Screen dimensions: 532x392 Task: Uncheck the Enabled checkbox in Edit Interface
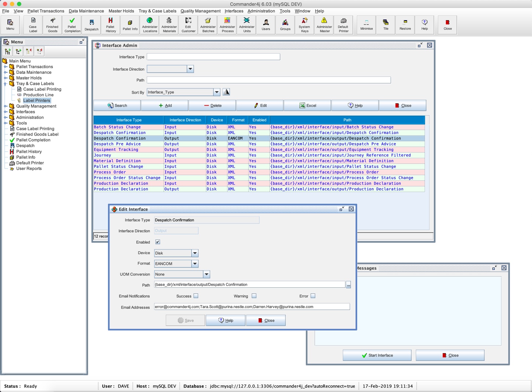coord(158,242)
